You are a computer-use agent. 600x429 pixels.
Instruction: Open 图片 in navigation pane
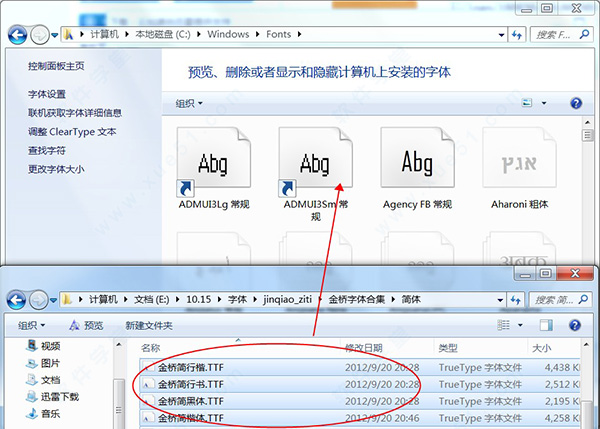pos(43,363)
